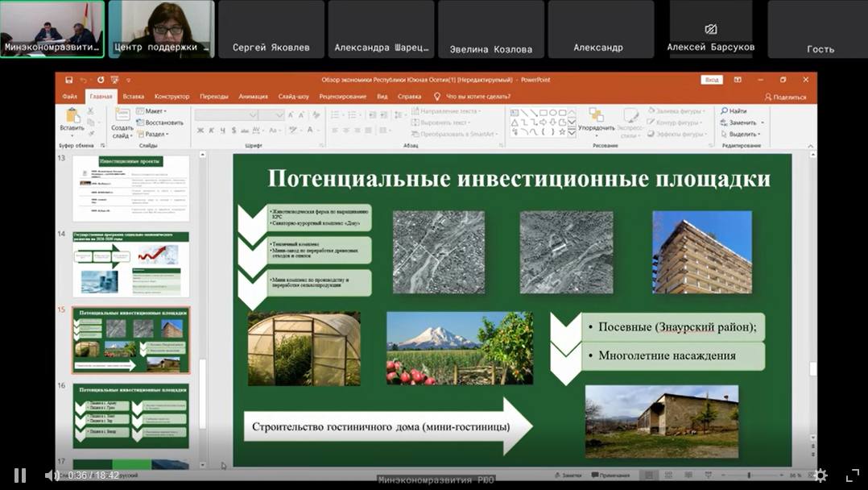Screen dimensions: 868x490
Task: Open video player settings gear
Action: point(820,475)
